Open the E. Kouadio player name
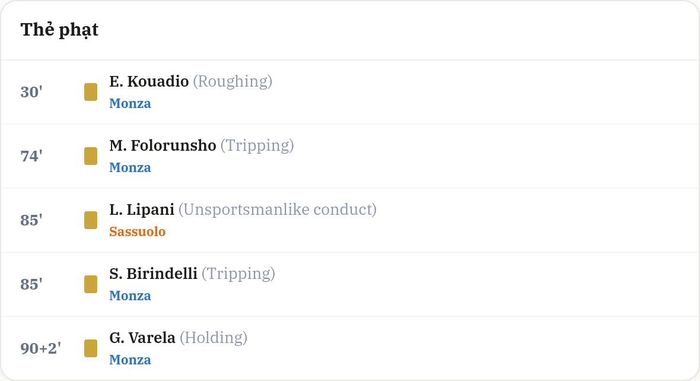700x381 pixels. point(149,81)
